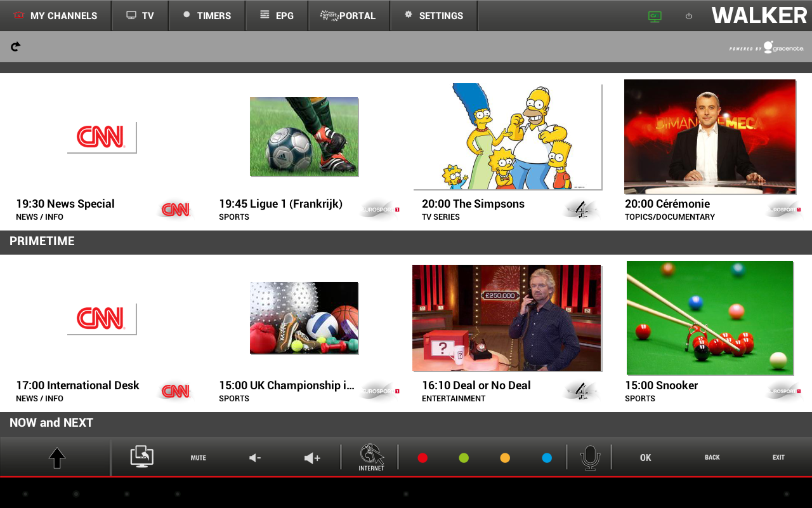Open the MY CHANNELS tab
Image resolution: width=812 pixels, height=508 pixels.
[x=56, y=15]
